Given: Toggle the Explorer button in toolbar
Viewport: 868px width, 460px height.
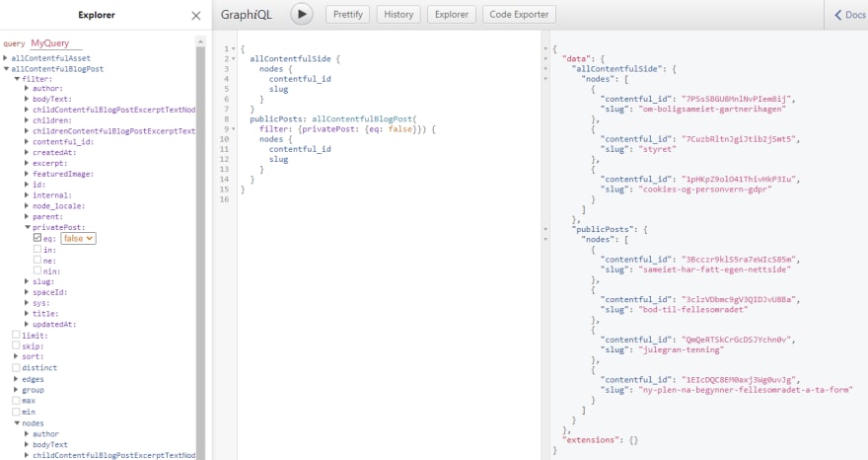Looking at the screenshot, I should [452, 15].
